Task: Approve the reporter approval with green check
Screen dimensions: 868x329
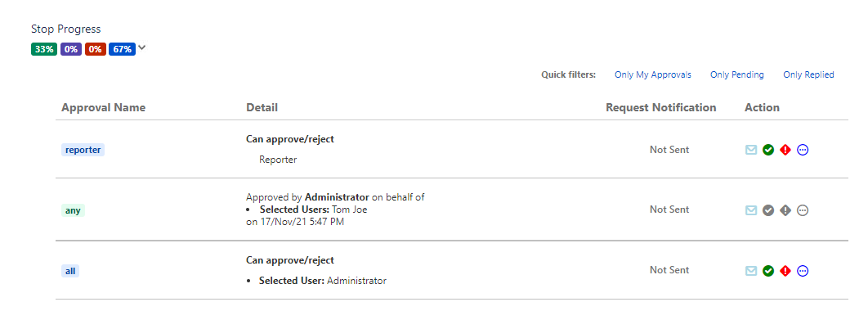Action: click(768, 150)
